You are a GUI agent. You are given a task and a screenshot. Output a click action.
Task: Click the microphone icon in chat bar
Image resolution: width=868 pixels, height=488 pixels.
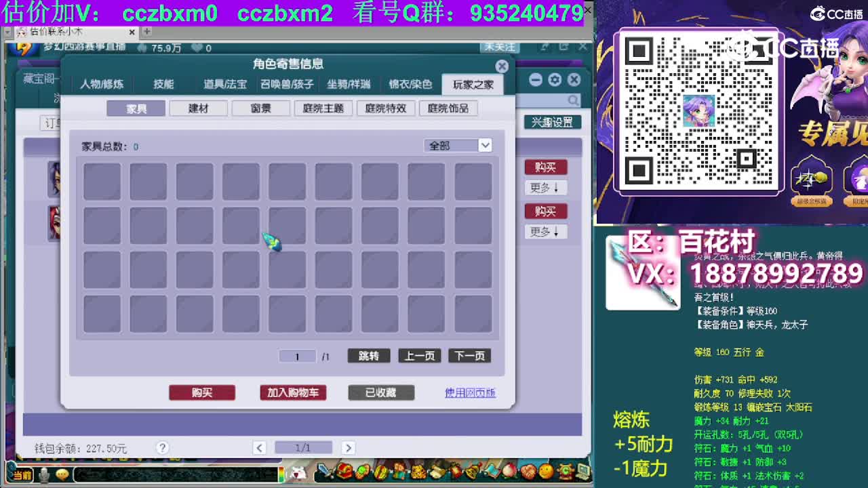click(44, 474)
